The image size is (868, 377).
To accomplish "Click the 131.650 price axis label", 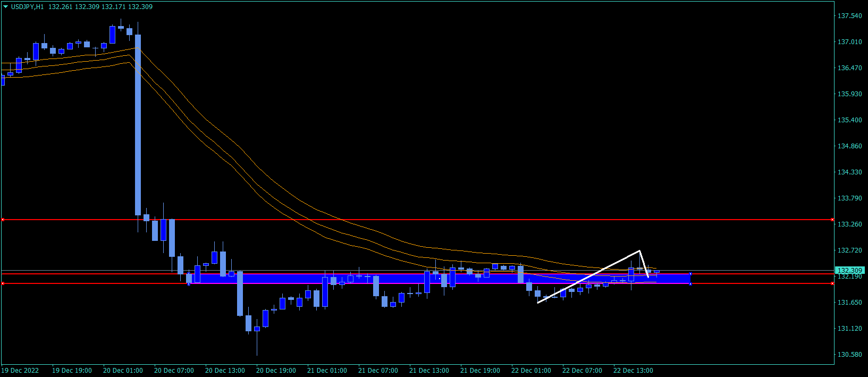I will pyautogui.click(x=849, y=303).
